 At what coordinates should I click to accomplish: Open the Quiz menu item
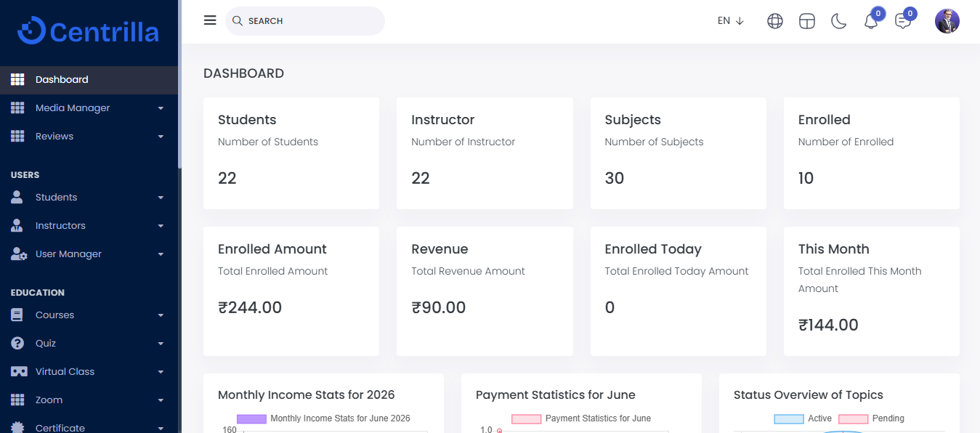(x=89, y=344)
